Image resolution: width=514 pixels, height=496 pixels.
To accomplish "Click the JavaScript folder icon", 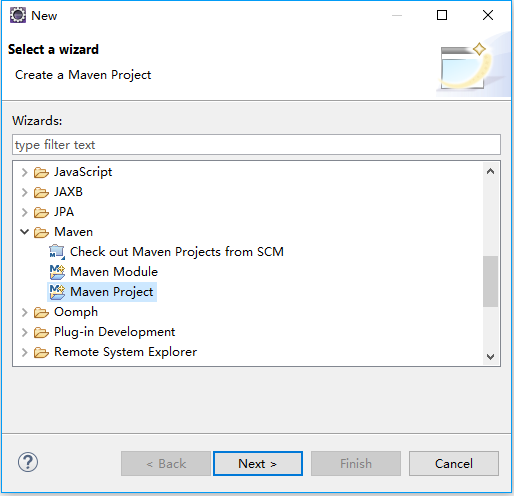I will (x=41, y=172).
